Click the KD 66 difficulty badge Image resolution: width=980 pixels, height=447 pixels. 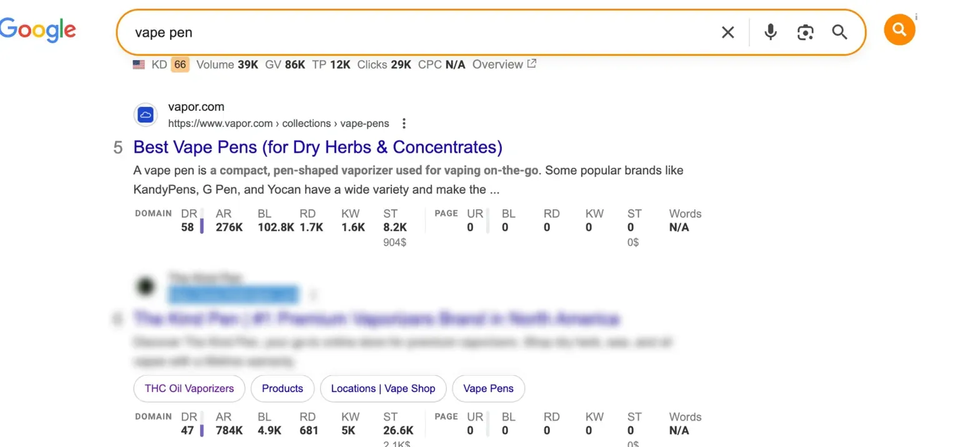point(180,64)
